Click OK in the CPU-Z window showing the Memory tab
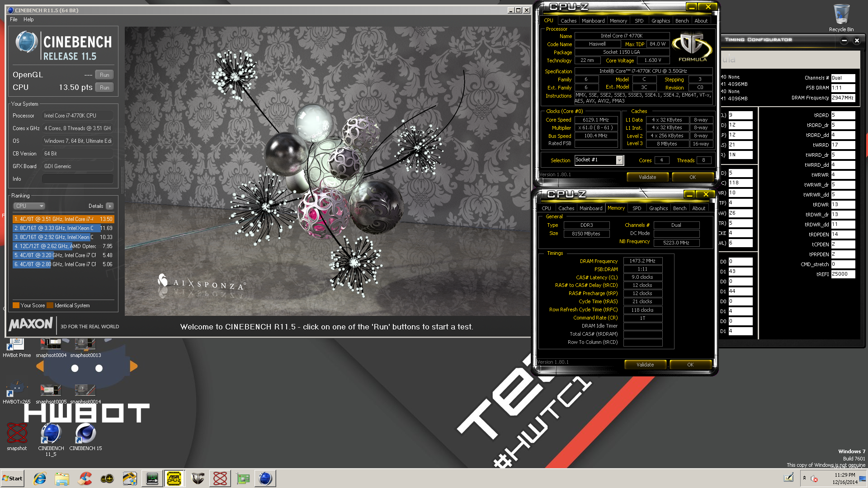 [690, 365]
